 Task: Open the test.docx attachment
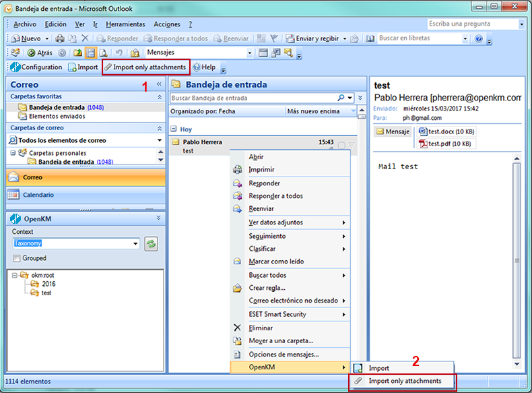tap(446, 132)
